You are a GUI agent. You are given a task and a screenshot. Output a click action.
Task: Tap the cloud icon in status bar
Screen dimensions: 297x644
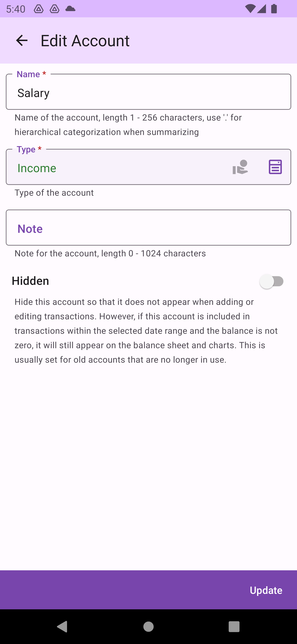(x=70, y=9)
